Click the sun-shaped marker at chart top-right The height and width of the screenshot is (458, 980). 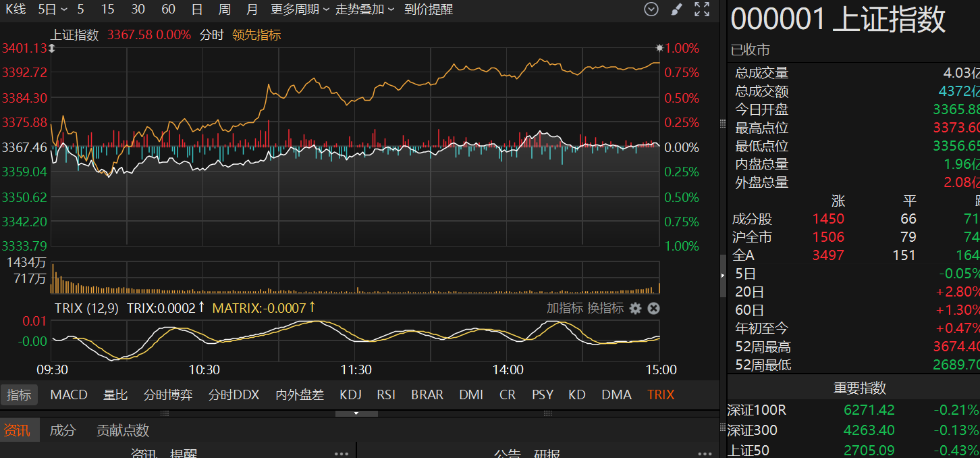point(659,48)
